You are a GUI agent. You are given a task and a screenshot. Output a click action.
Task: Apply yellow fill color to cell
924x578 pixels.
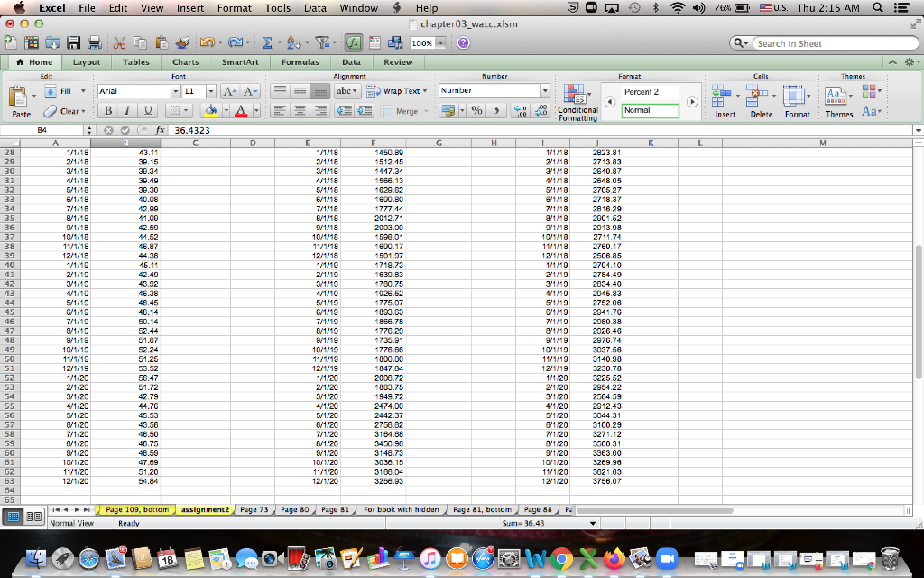(x=210, y=110)
